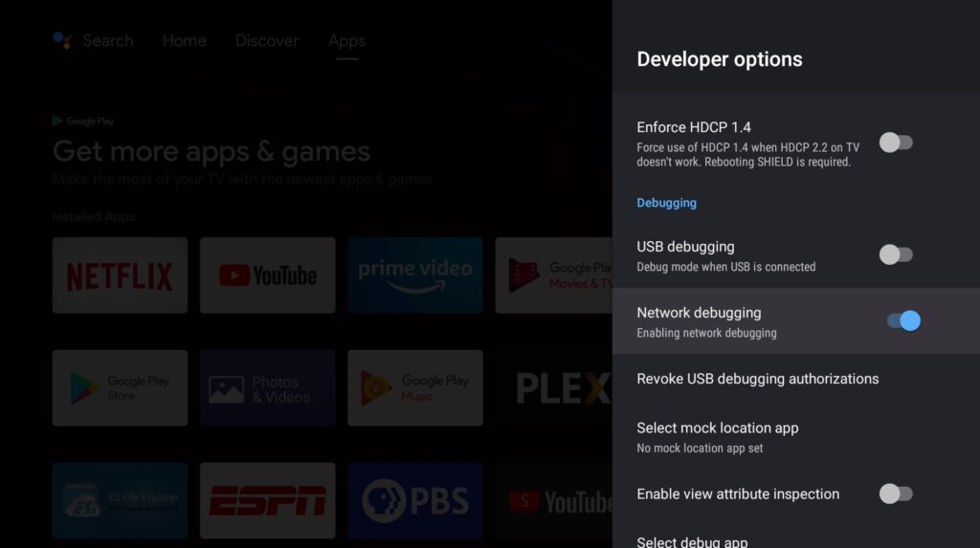Open the PBS app tile
Viewport: 980px width, 548px height.
click(x=415, y=500)
